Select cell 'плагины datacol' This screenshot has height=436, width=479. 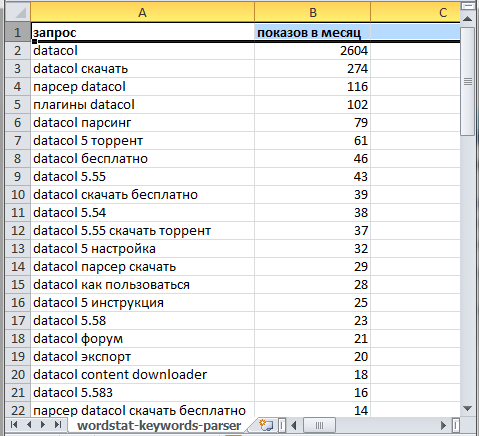click(x=142, y=105)
